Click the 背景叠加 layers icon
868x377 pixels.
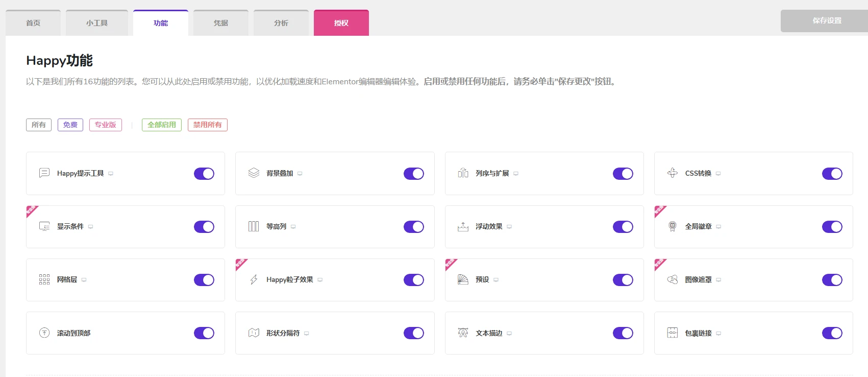[x=254, y=173]
